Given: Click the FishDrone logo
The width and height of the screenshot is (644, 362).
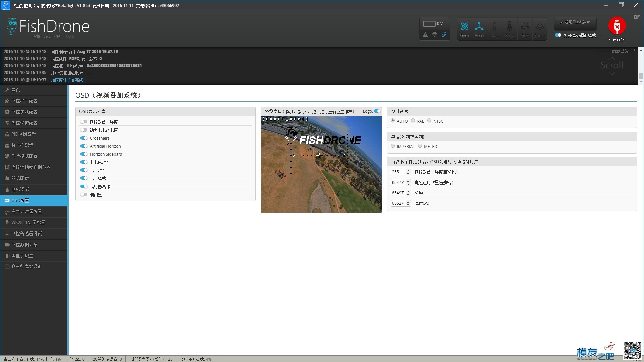Looking at the screenshot, I should point(48,27).
